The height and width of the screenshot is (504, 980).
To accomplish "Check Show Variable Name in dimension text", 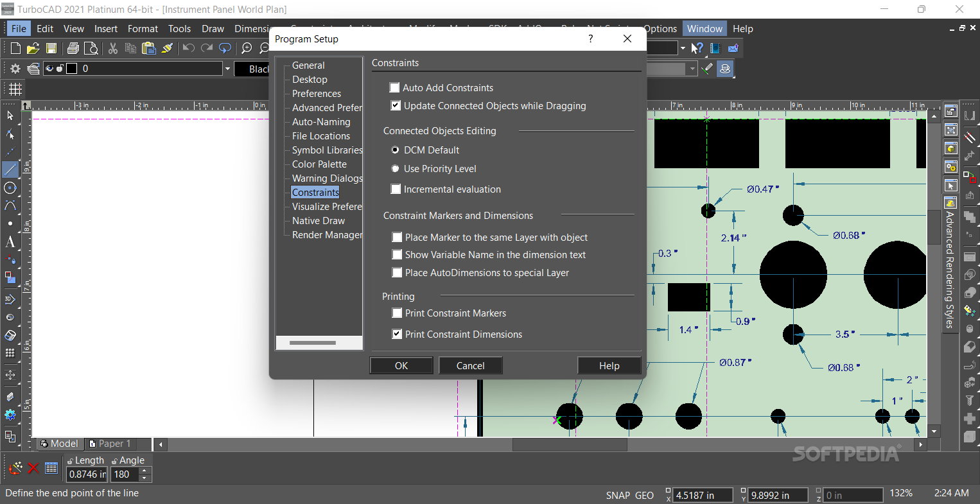I will click(x=397, y=254).
